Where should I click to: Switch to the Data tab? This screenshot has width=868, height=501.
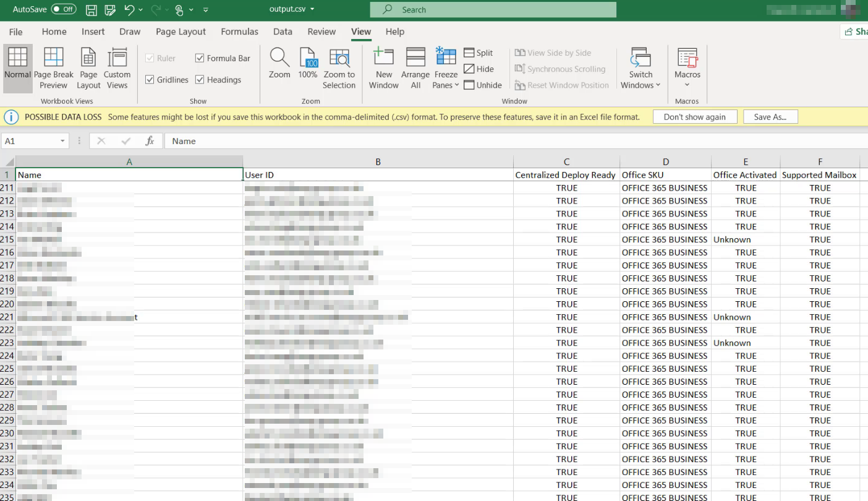283,32
